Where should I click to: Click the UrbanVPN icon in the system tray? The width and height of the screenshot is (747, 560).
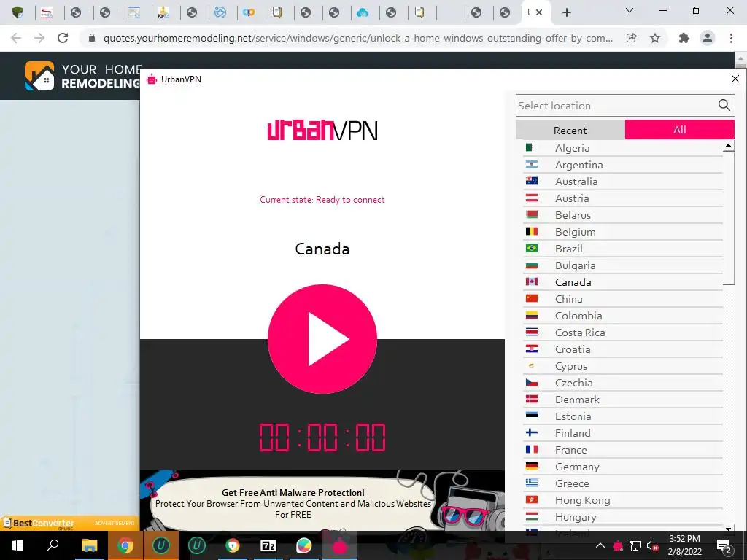point(618,545)
